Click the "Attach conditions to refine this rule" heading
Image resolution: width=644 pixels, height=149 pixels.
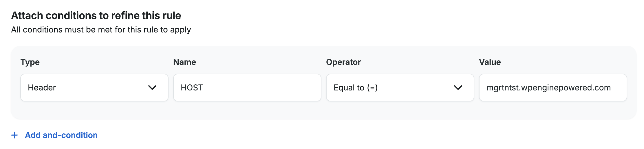[96, 15]
